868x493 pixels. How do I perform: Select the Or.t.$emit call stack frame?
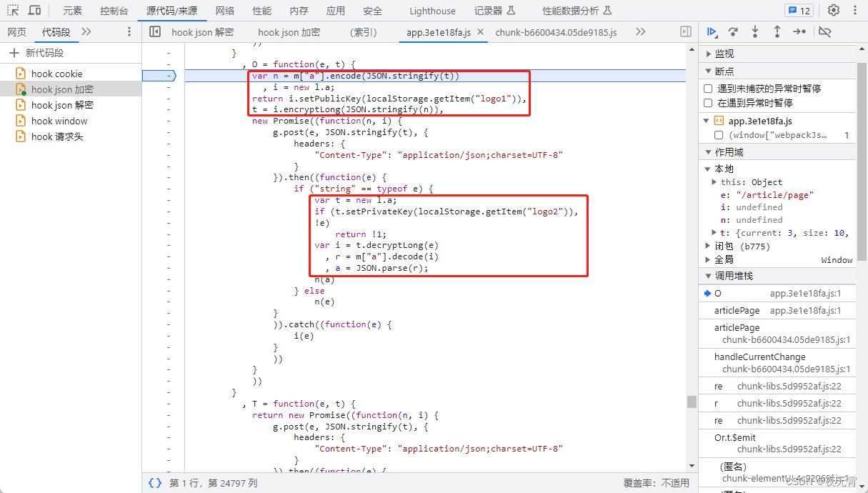pos(777,443)
